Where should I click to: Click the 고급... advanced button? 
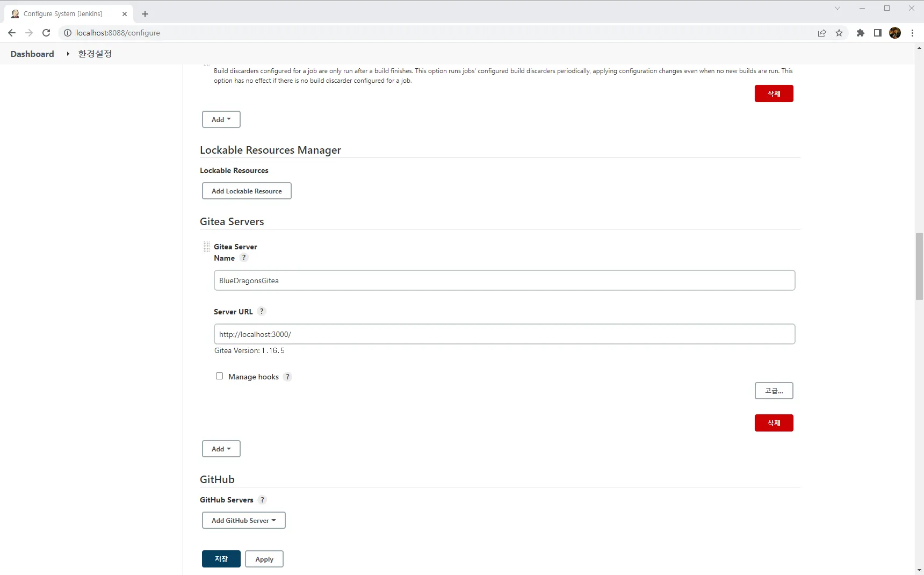774,391
